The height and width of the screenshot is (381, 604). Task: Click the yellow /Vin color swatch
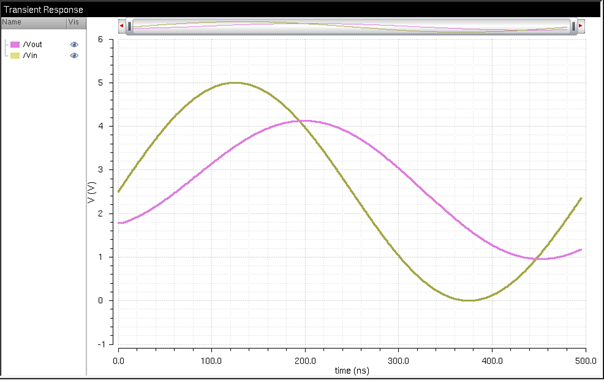[x=15, y=55]
